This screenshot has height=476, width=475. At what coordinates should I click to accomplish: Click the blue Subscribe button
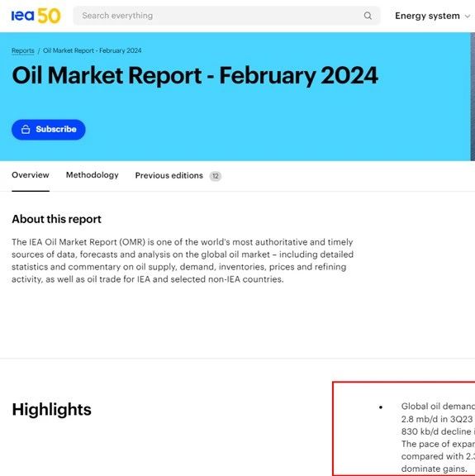coord(49,130)
